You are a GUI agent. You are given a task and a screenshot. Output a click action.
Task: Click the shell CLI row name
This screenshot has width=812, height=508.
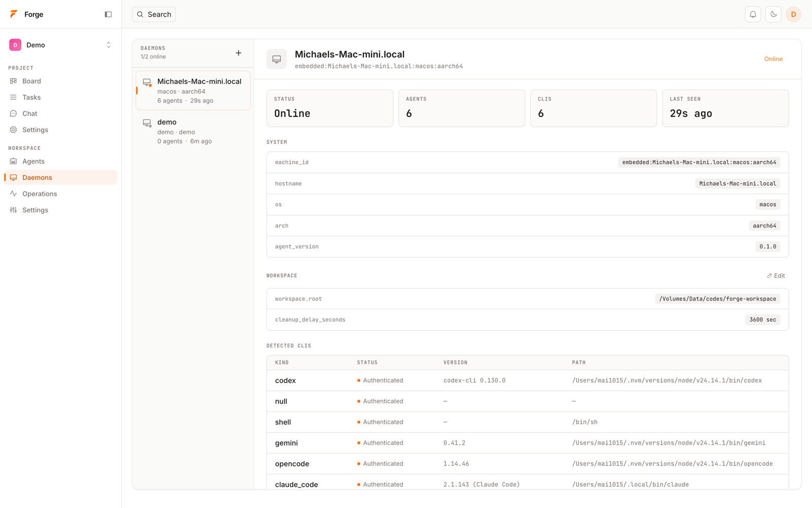pos(283,422)
